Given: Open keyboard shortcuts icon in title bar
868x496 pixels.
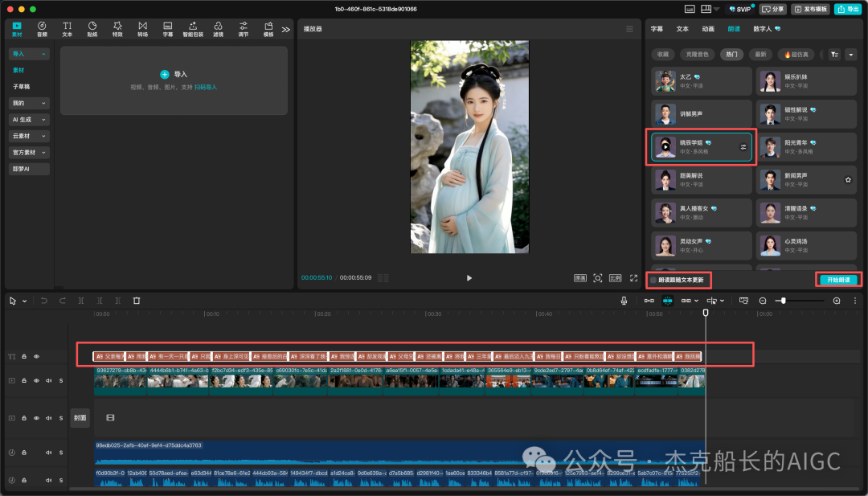Looking at the screenshot, I should point(690,9).
